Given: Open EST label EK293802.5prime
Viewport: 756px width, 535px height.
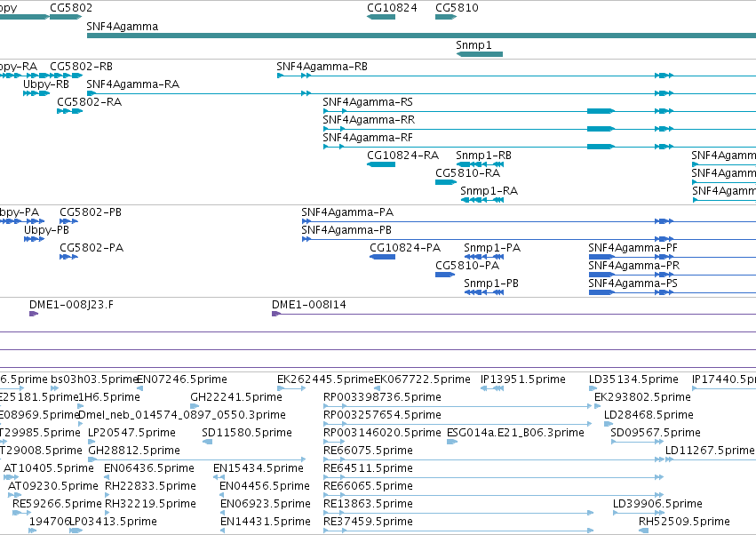Looking at the screenshot, I should coord(642,397).
